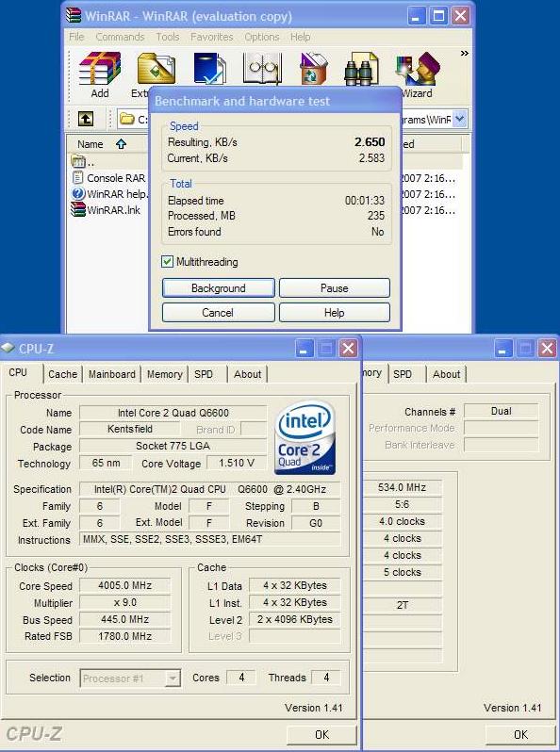Click the Core Speed 4005.0 MHz value

[124, 585]
